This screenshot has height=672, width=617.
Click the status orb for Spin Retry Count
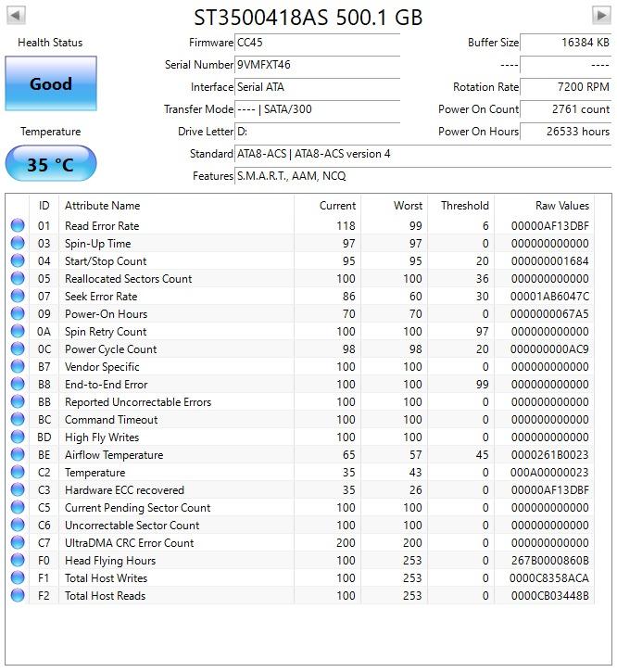click(x=18, y=331)
